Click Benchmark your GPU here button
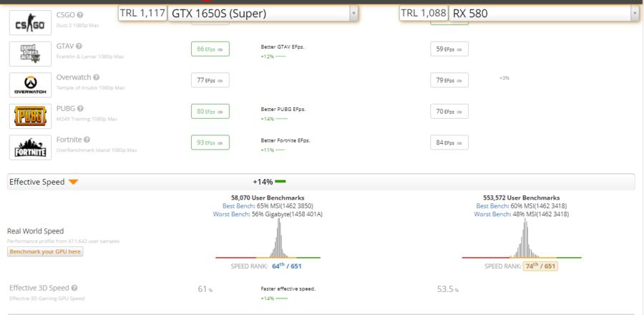The width and height of the screenshot is (644, 315). coord(45,252)
